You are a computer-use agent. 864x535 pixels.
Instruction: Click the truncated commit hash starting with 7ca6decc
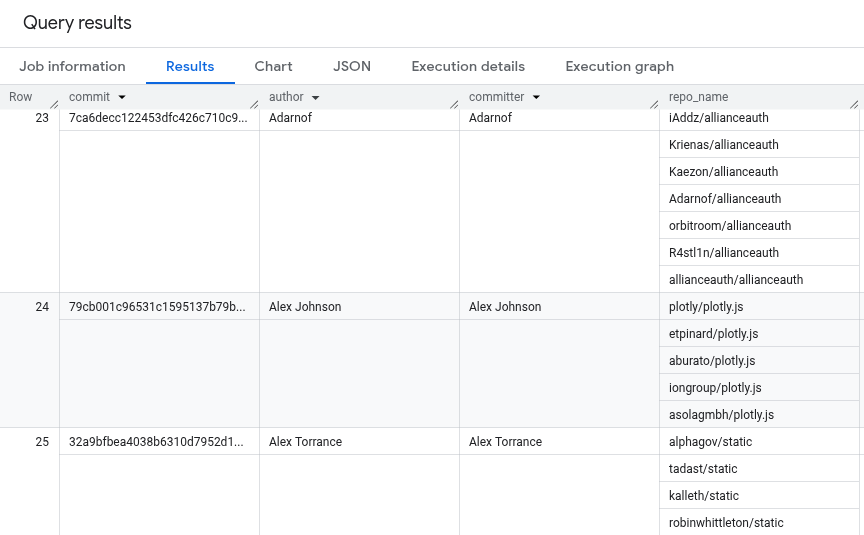click(x=158, y=118)
